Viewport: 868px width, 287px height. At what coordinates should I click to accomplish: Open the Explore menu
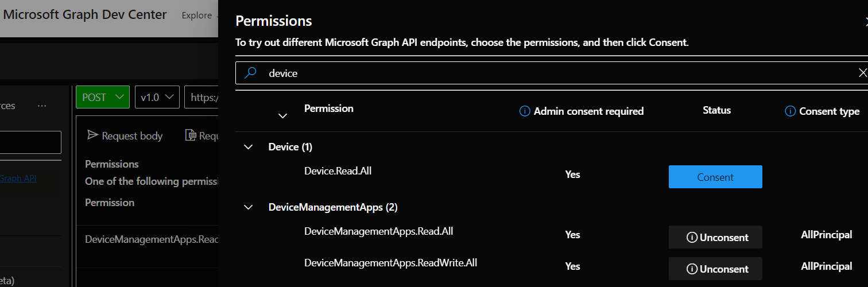pos(197,15)
